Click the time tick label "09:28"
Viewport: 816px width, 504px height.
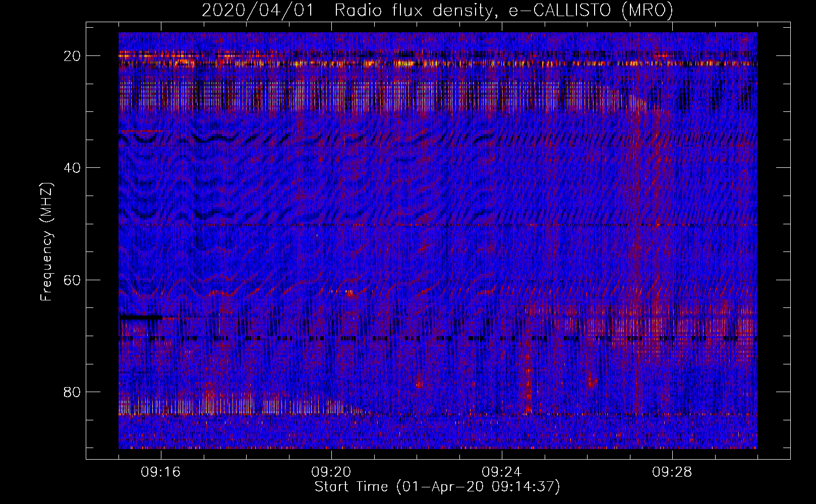(x=672, y=472)
